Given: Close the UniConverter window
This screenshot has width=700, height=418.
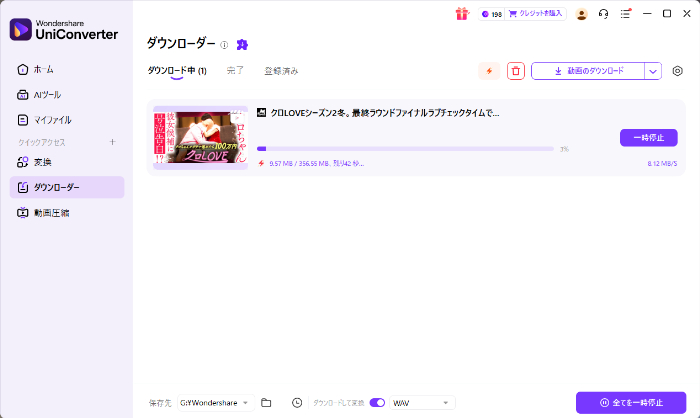Looking at the screenshot, I should [x=687, y=14].
